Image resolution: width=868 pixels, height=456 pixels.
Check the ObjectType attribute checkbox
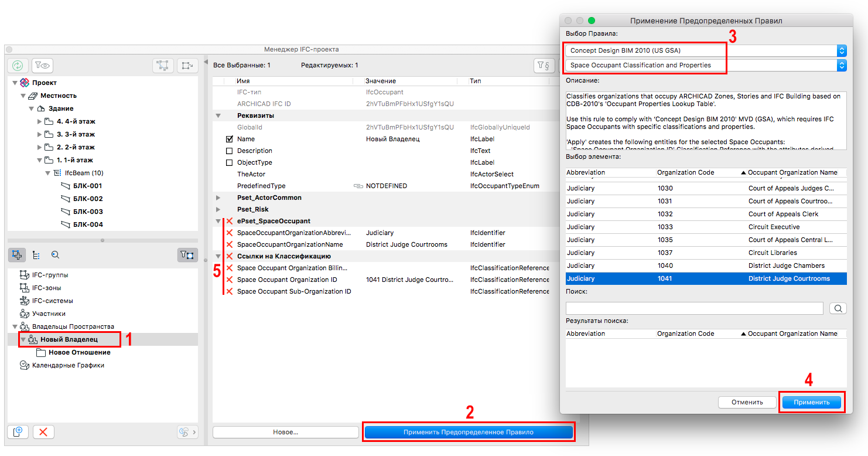click(230, 162)
